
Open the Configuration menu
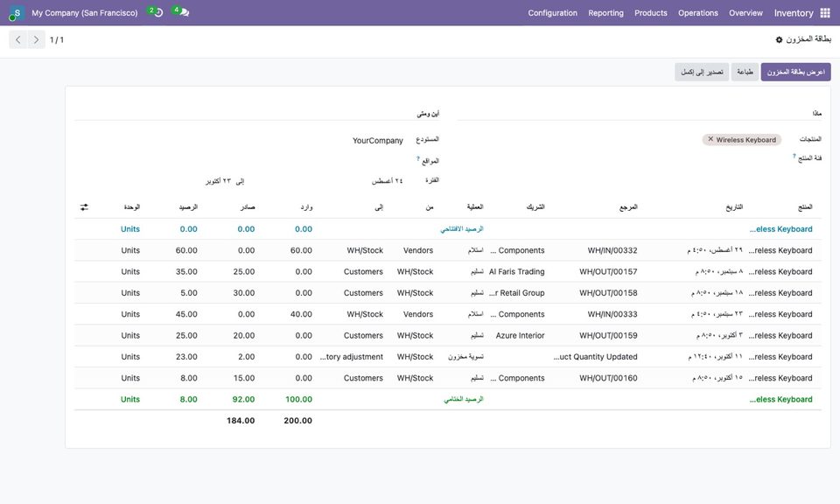[552, 13]
